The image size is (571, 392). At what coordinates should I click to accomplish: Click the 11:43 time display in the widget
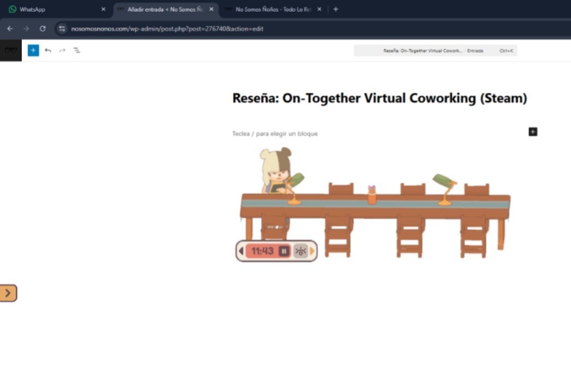coord(263,251)
